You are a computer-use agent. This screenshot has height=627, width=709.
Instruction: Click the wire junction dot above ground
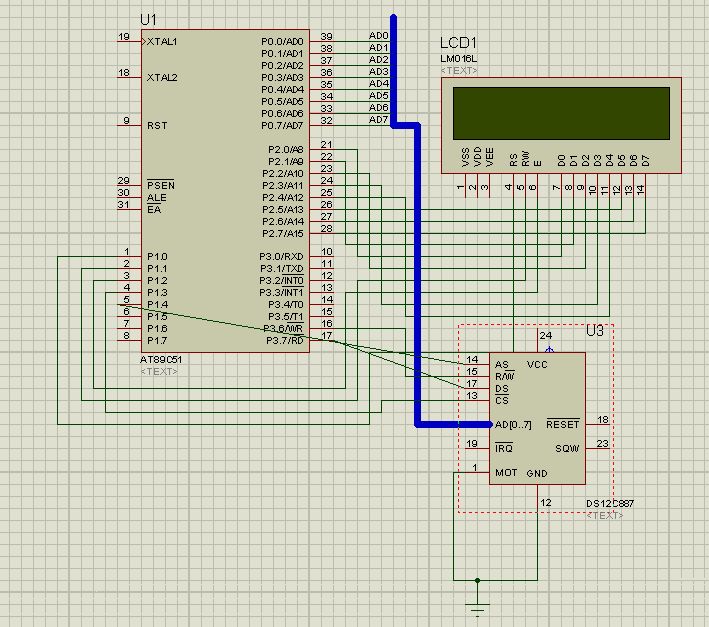[x=479, y=579]
